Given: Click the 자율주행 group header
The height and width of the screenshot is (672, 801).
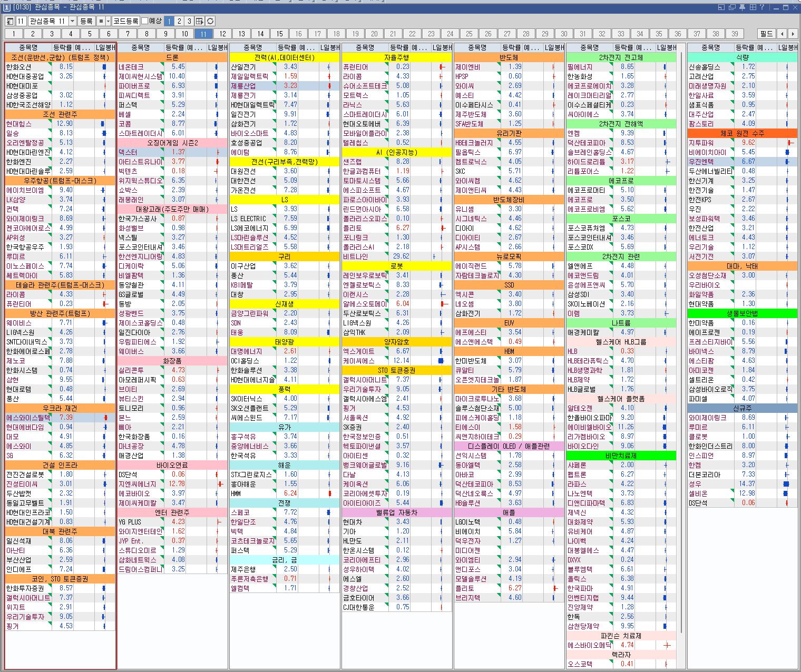Looking at the screenshot, I should (397, 57).
